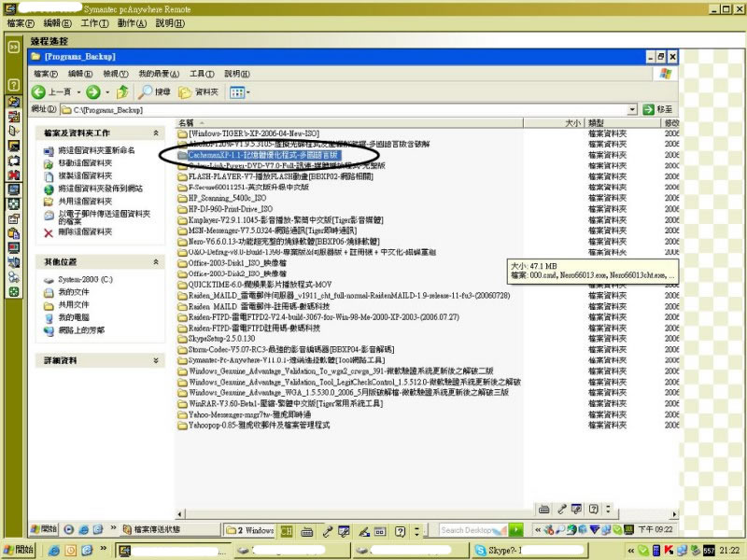Click 將這個資料夾重新命名 rename link
The height and width of the screenshot is (560, 747).
[96, 150]
